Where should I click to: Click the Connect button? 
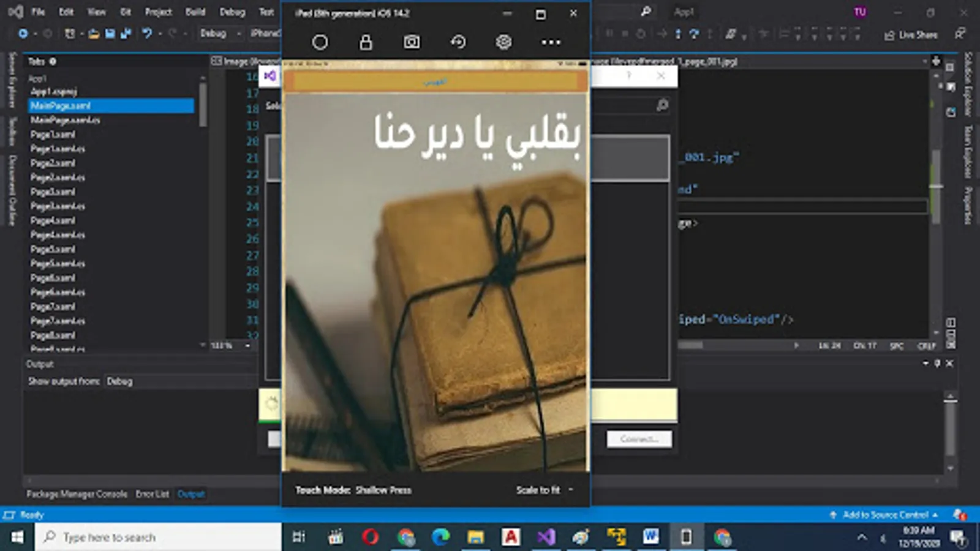(639, 439)
